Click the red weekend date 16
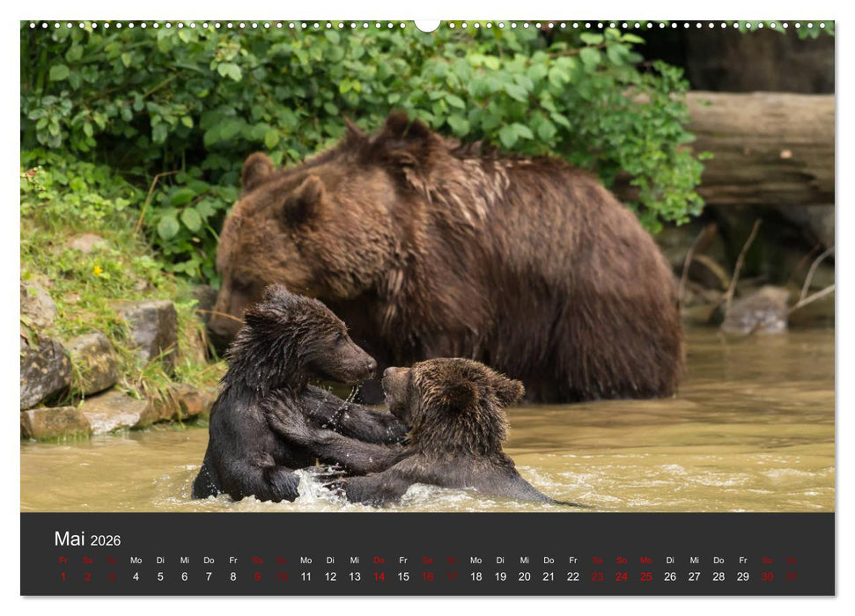Viewport: 855px width, 616px height. pos(428,576)
